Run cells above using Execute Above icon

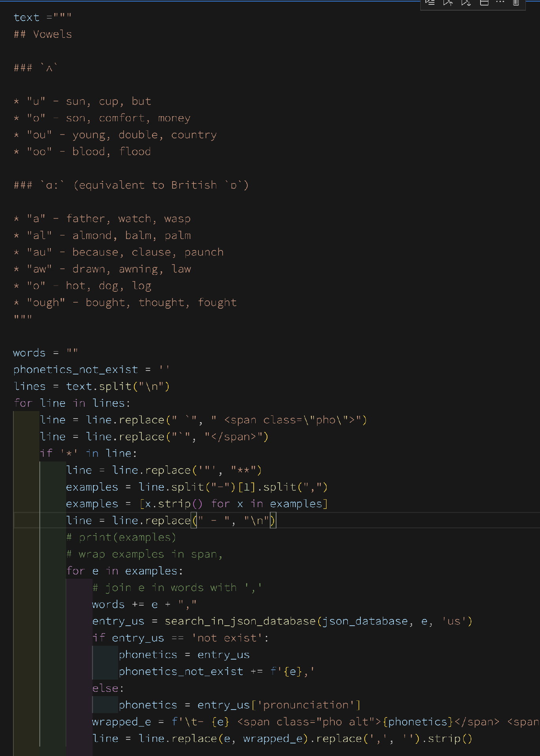448,3
